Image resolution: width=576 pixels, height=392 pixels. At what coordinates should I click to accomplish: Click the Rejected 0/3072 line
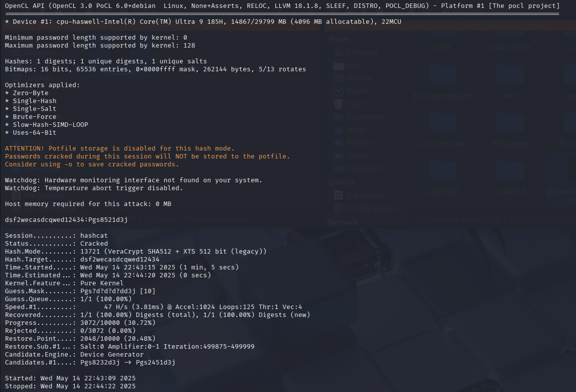pyautogui.click(x=70, y=331)
